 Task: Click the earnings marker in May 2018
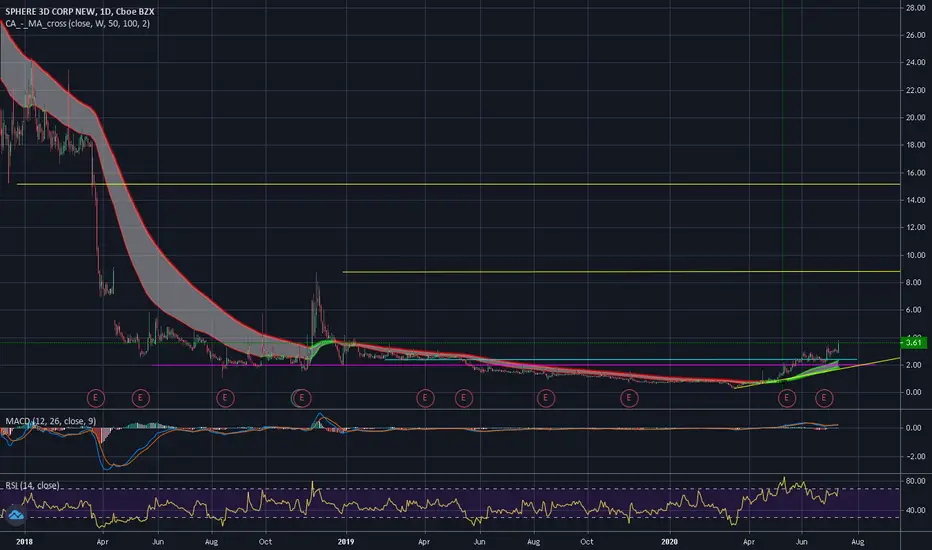tap(140, 398)
